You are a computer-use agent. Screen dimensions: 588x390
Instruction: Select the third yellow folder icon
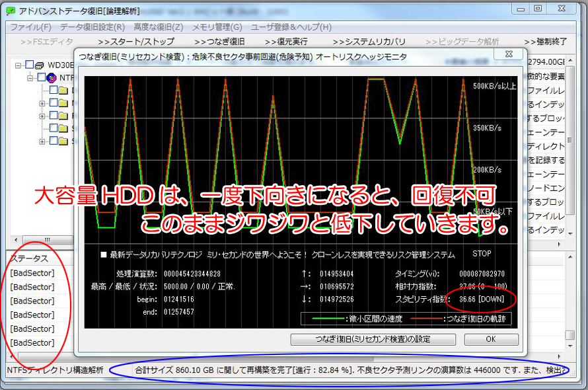point(63,116)
